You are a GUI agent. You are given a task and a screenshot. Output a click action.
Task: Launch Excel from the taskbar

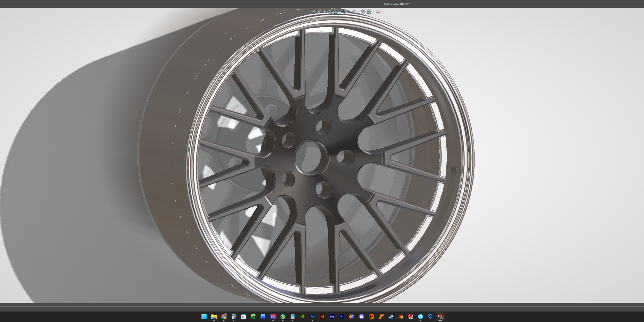point(253,317)
